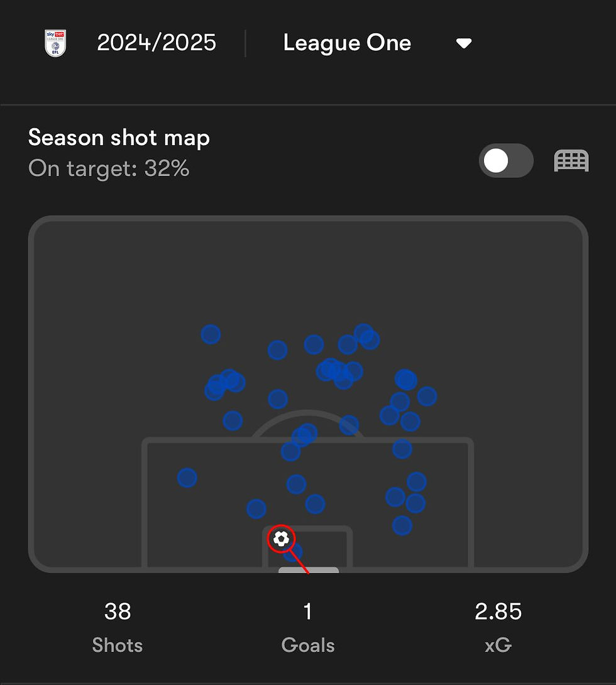Click the far-left topmost blue shot dot
This screenshot has width=616, height=685.
(x=211, y=334)
